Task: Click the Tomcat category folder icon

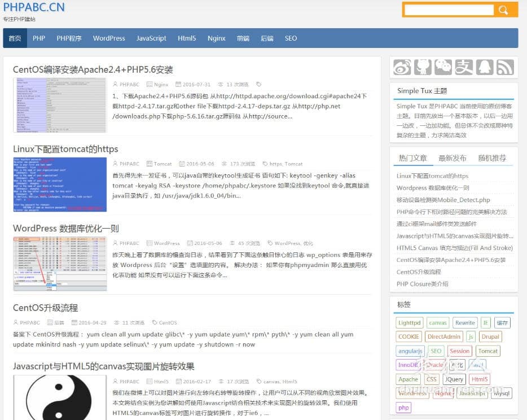Action: point(150,164)
